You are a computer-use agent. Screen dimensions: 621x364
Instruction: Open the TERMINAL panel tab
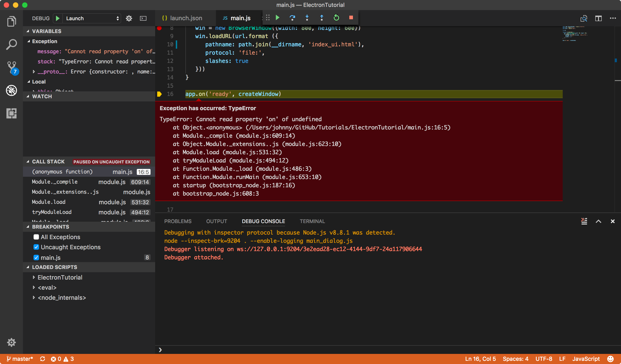[312, 221]
